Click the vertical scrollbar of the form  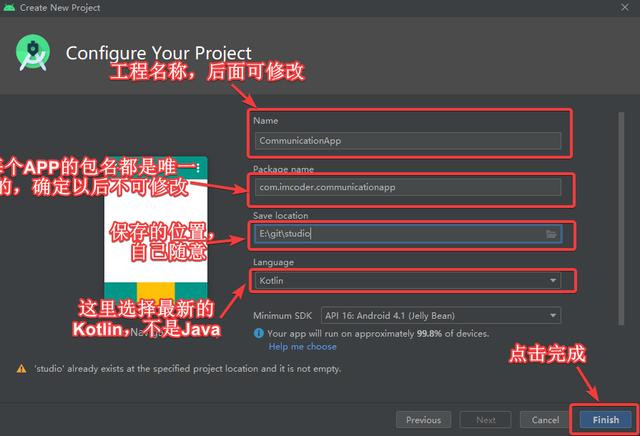click(621, 218)
